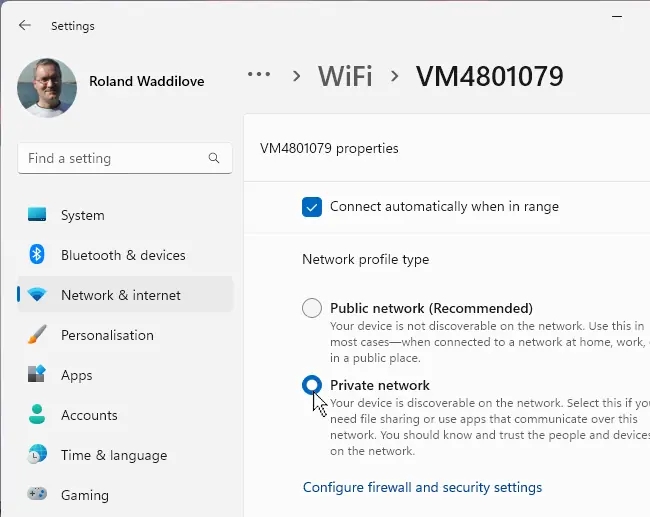Click the chevron after WiFi breadcrumb

(x=394, y=76)
